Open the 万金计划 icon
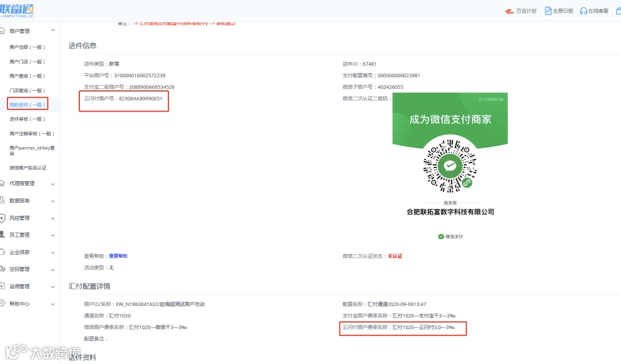 click(x=509, y=11)
